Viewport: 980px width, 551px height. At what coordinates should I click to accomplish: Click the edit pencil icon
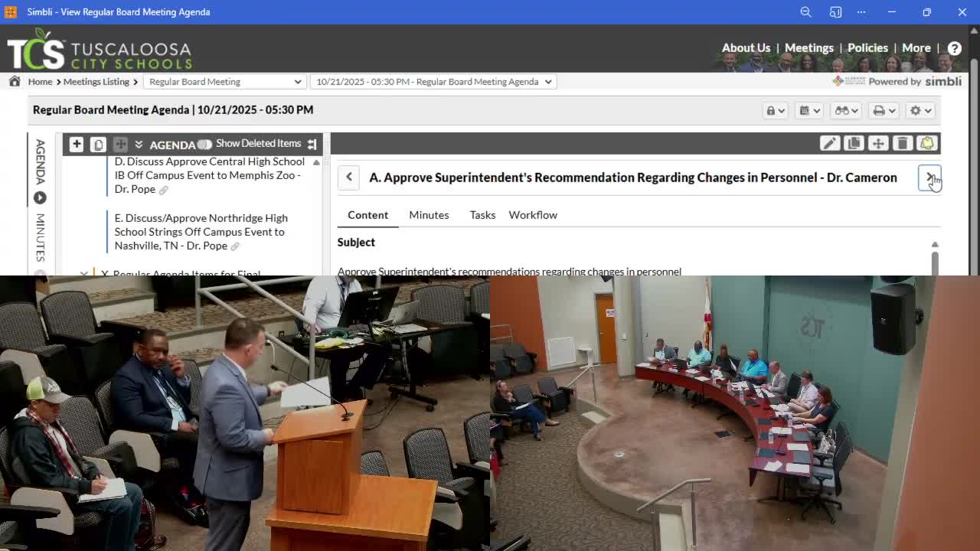[x=829, y=143]
